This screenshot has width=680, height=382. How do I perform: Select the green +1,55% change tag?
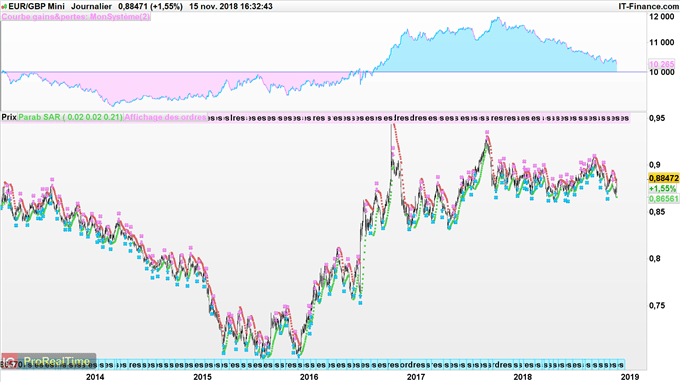click(x=662, y=189)
